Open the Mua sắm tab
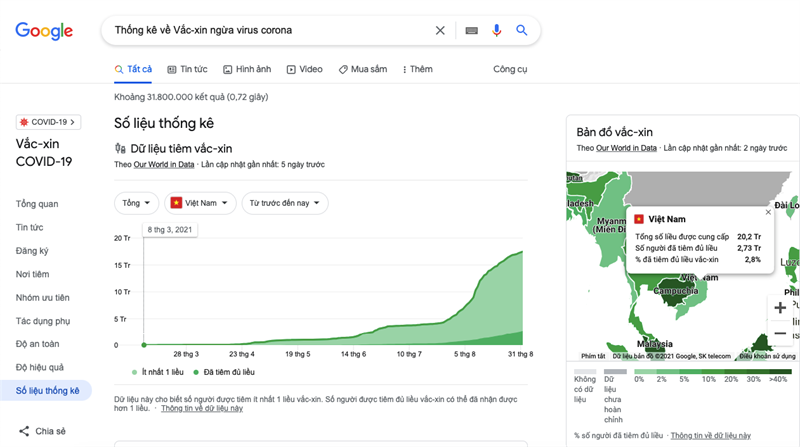 (x=363, y=69)
